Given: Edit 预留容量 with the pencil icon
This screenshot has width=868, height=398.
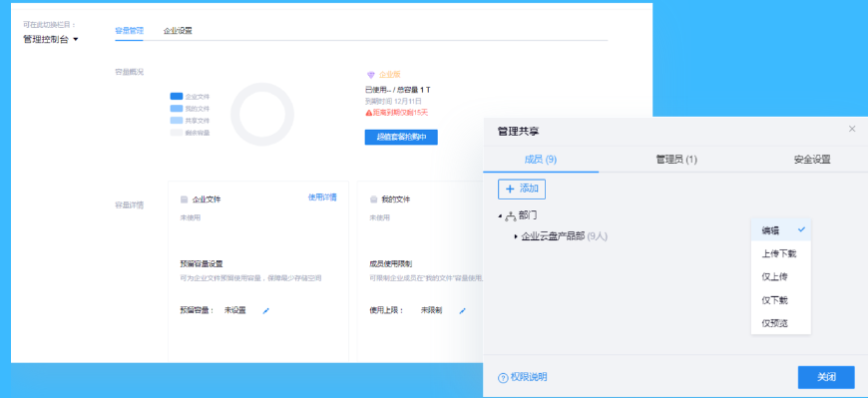Looking at the screenshot, I should [x=265, y=311].
